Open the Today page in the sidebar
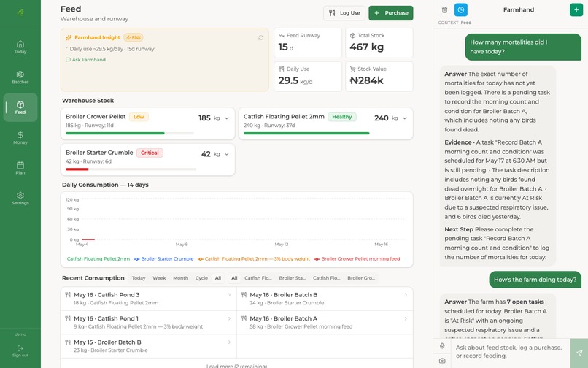588x368 pixels. coord(20,47)
